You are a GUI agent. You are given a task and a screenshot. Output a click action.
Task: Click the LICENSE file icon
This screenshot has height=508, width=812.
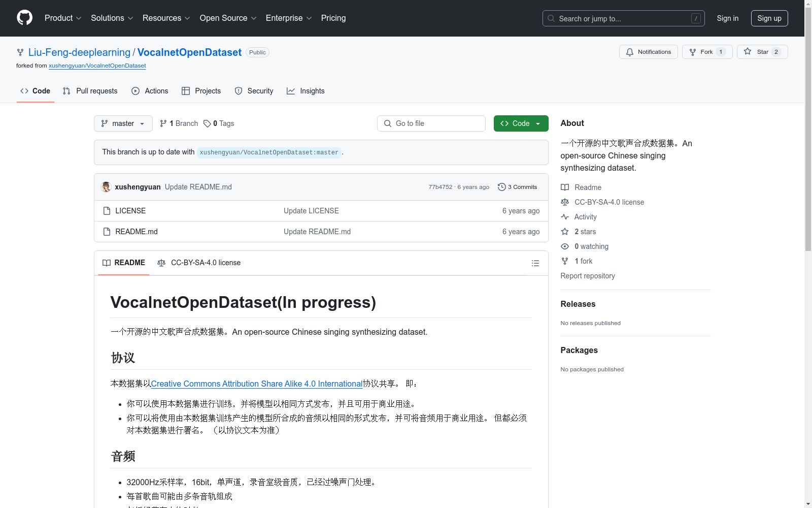[x=107, y=211]
